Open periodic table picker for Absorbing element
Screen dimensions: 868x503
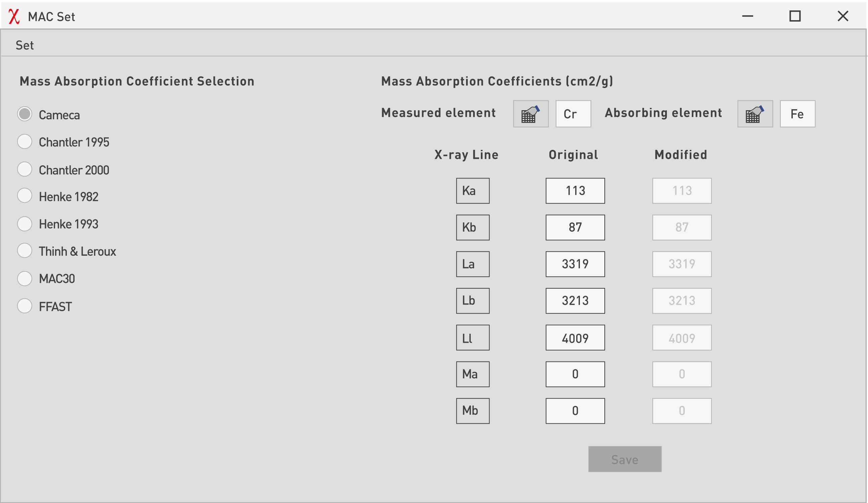coord(755,114)
